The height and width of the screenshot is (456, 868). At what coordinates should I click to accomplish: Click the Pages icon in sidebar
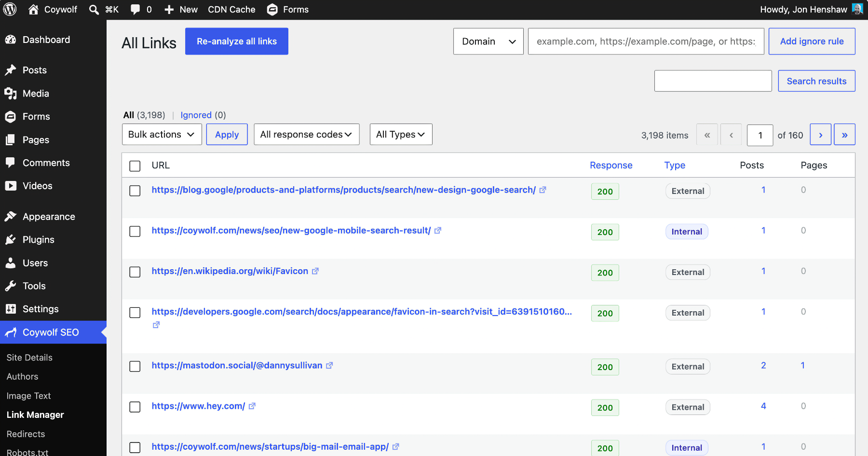point(11,139)
